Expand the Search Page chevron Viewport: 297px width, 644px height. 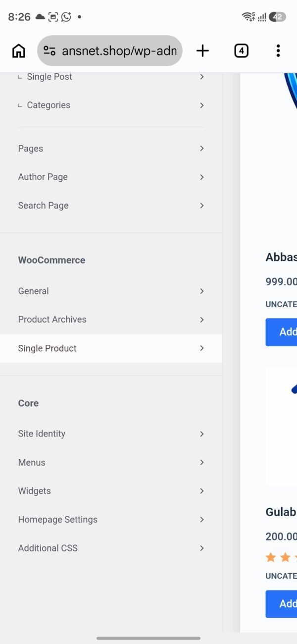coord(202,205)
